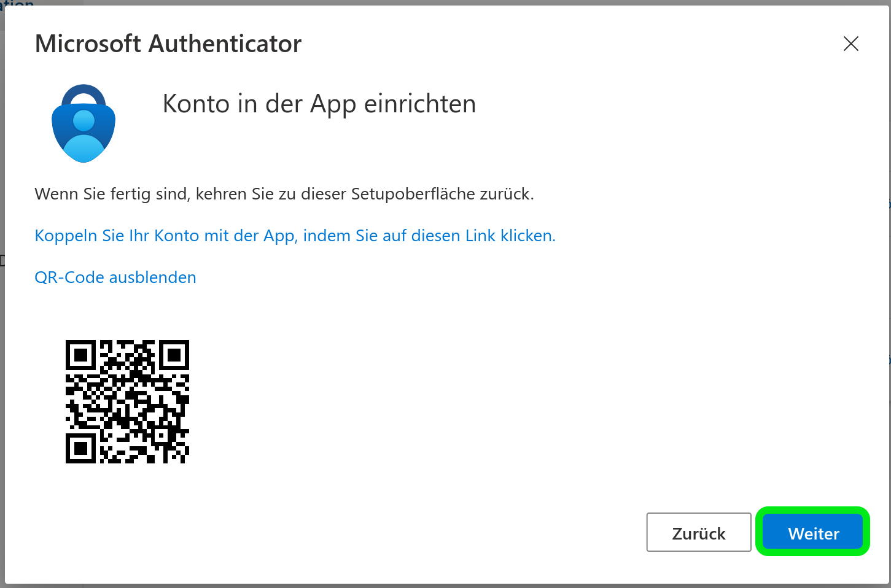This screenshot has height=588, width=891.
Task: Close the Microsoft Authenticator dialog
Action: click(x=850, y=44)
